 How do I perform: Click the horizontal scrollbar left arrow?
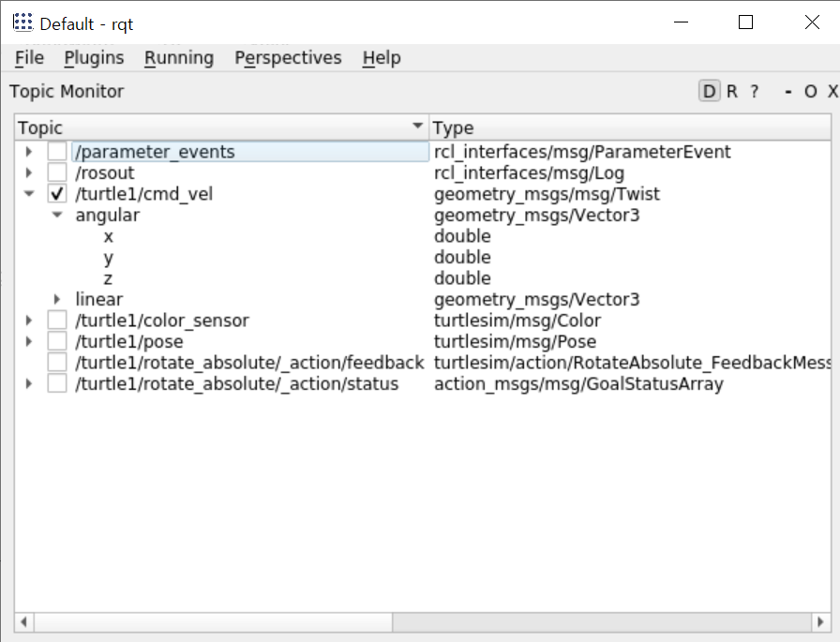[x=24, y=621]
